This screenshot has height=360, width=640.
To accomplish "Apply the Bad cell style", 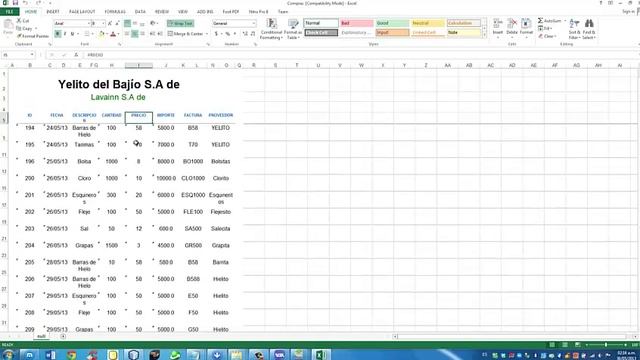I will [x=356, y=23].
